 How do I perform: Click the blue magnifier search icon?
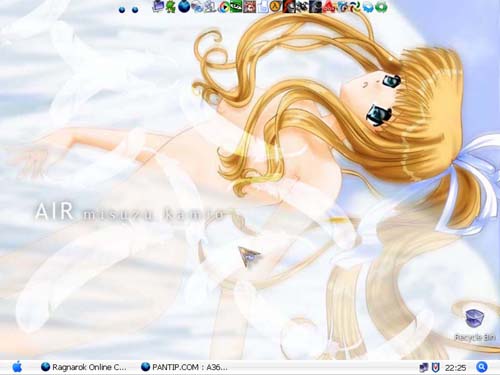pyautogui.click(x=482, y=367)
